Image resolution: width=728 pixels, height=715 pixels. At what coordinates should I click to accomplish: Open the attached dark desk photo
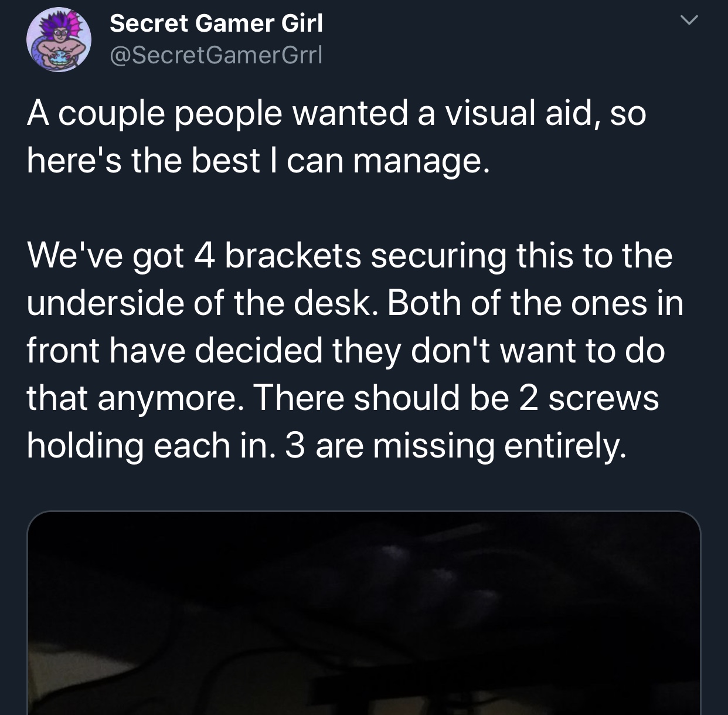(363, 613)
